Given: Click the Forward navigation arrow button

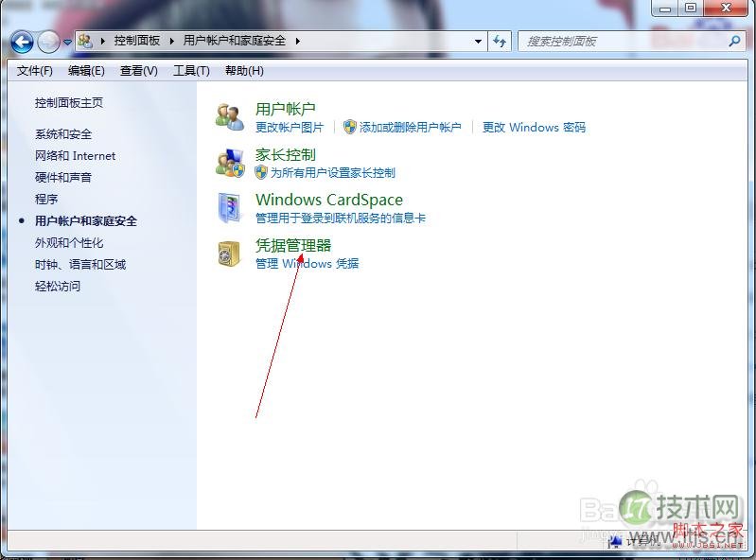Looking at the screenshot, I should [48, 42].
